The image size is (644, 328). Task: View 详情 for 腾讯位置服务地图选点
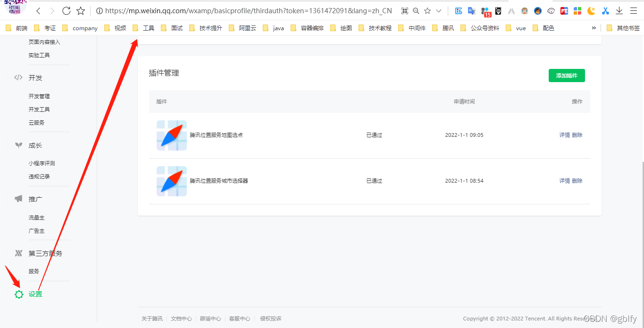(564, 135)
